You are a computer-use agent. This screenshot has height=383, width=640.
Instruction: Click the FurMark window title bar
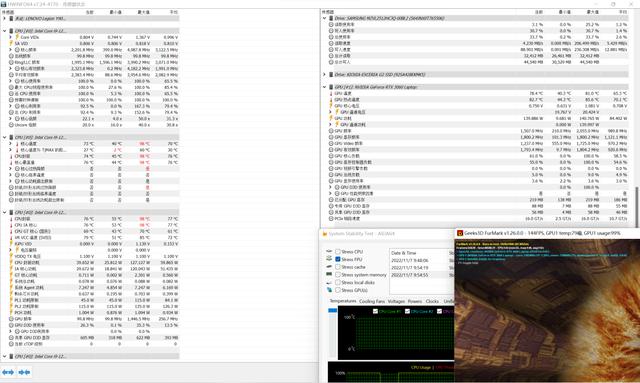[x=547, y=233]
